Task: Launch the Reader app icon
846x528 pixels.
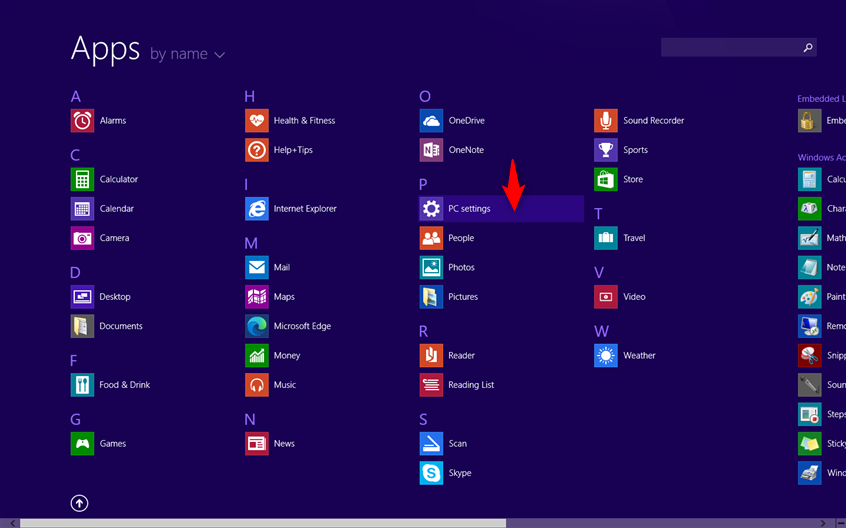Action: pos(431,355)
